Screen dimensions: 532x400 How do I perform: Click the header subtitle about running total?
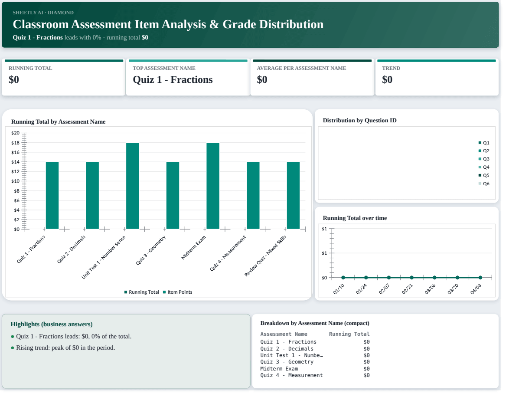click(x=81, y=38)
